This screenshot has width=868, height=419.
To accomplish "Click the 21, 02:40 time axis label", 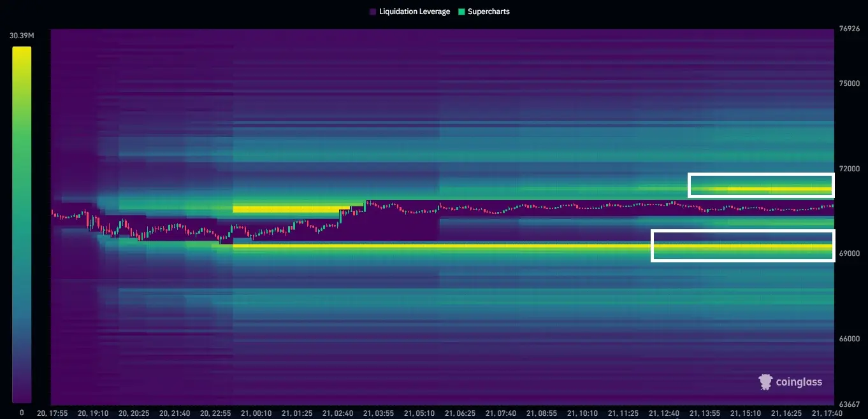I will (x=338, y=413).
